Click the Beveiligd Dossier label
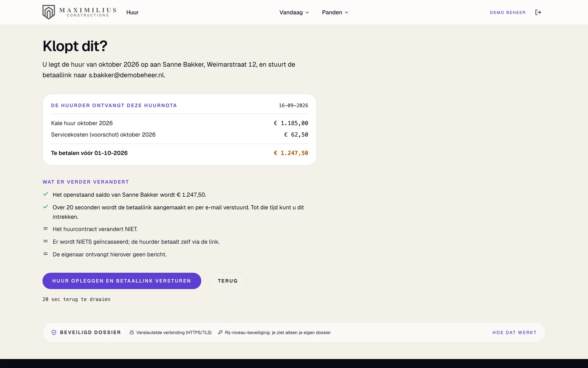The height and width of the screenshot is (368, 588). click(91, 333)
